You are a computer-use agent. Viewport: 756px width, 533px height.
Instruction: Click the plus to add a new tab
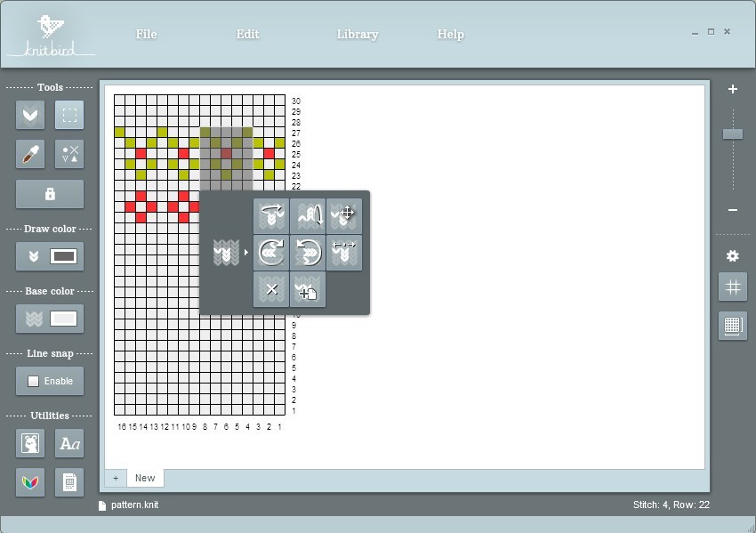(x=115, y=478)
